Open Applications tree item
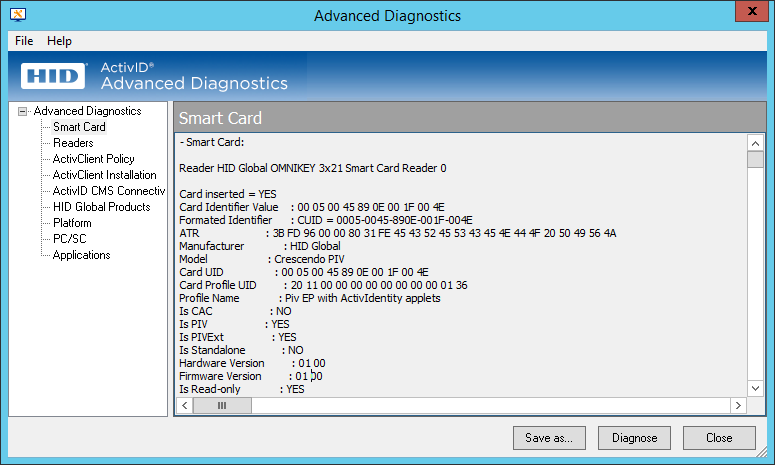The height and width of the screenshot is (465, 775). click(81, 255)
